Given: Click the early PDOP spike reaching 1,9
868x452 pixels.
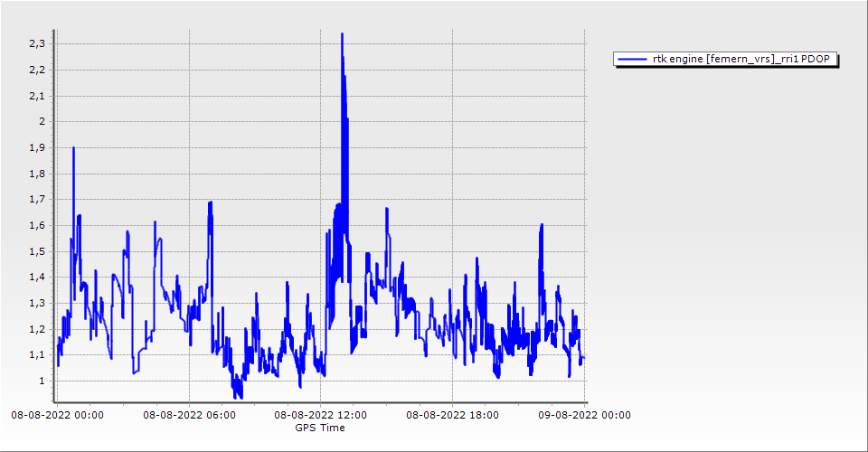Looking at the screenshot, I should tap(73, 149).
